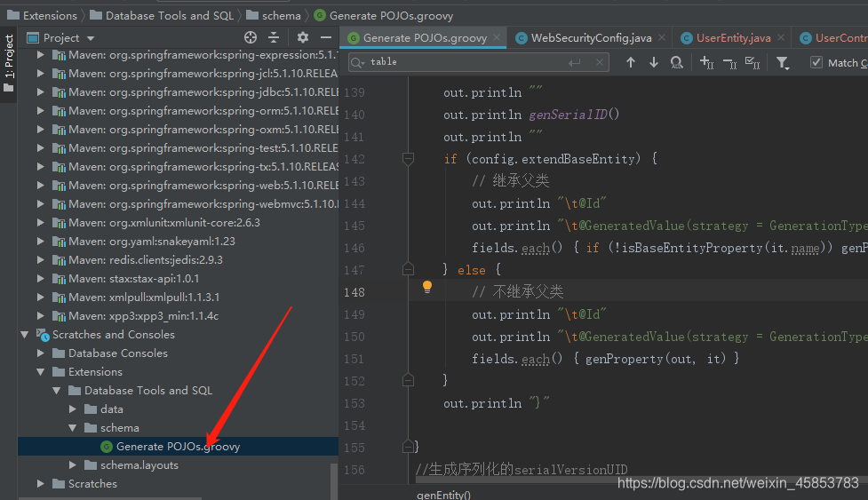Click config.extendBaseEntity on line 142

553,159
